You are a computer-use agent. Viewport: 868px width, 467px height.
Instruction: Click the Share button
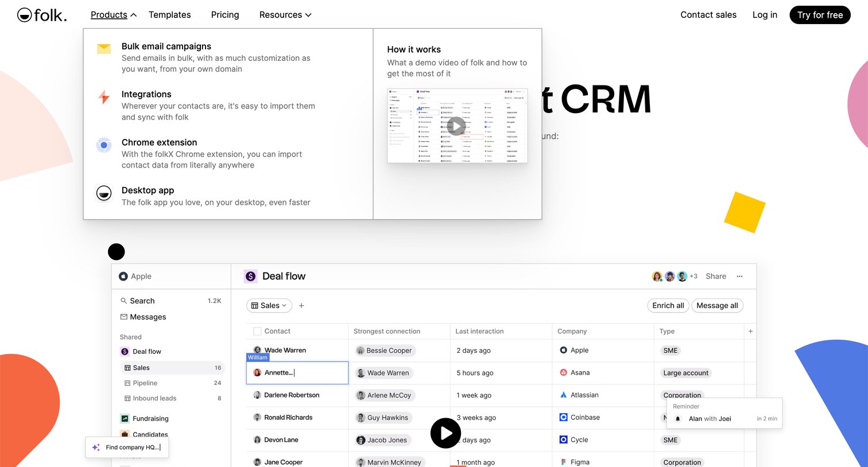click(x=716, y=277)
